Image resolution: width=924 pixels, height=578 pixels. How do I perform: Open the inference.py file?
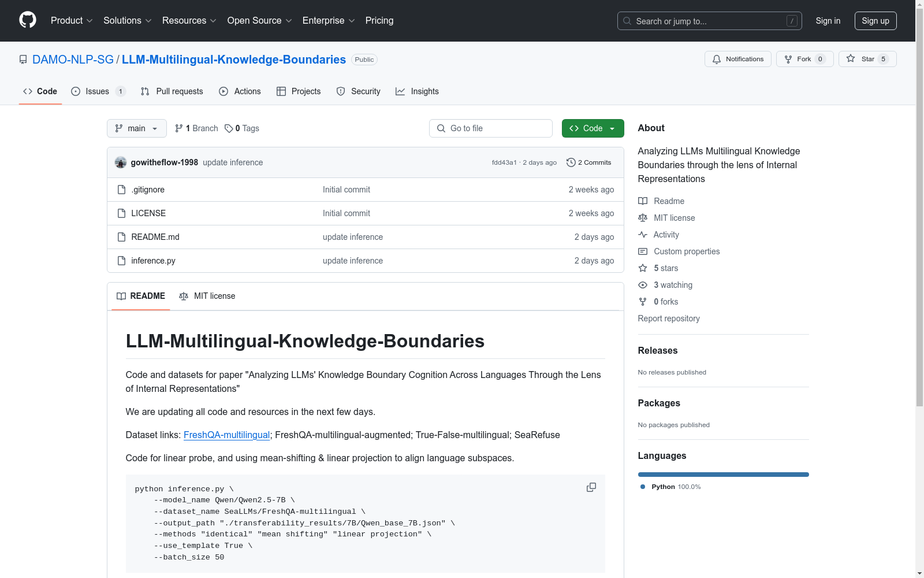153,261
